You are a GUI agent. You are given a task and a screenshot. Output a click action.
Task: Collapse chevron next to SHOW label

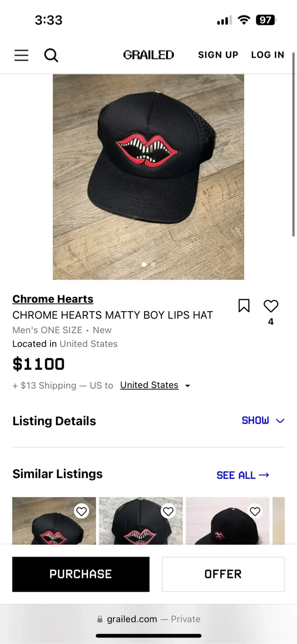pyautogui.click(x=280, y=420)
